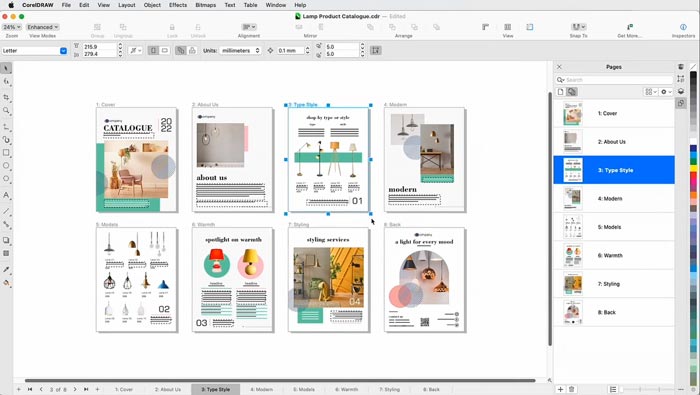The image size is (700, 395).
Task: Open the Bitmaps menu
Action: tap(205, 5)
